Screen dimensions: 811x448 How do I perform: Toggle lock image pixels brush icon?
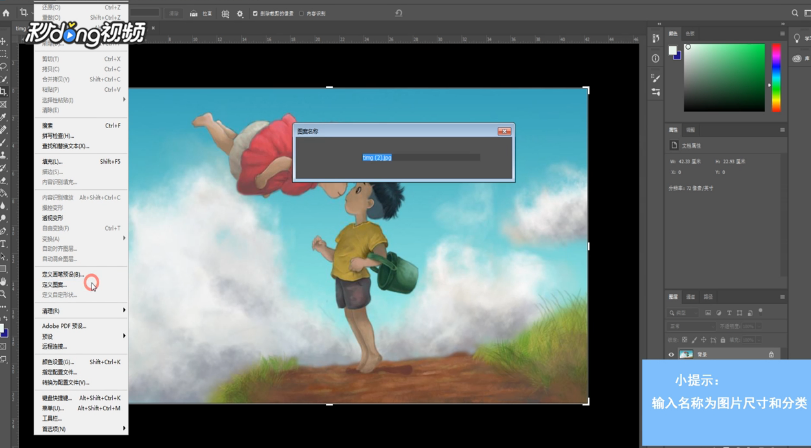point(694,340)
